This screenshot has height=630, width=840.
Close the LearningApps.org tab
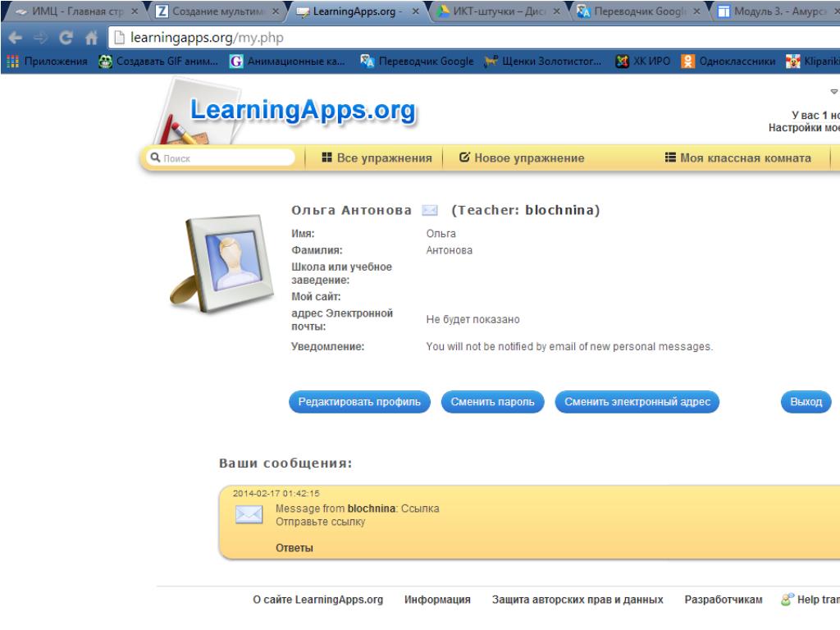(416, 11)
